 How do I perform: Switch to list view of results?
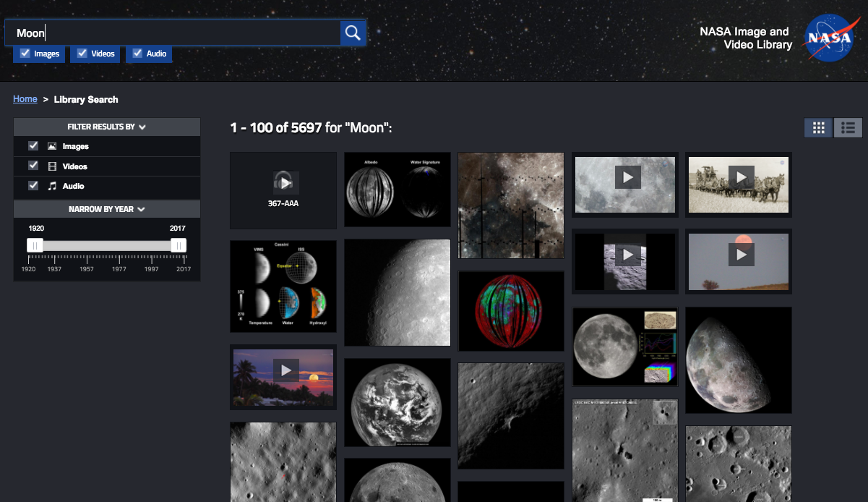coord(847,127)
